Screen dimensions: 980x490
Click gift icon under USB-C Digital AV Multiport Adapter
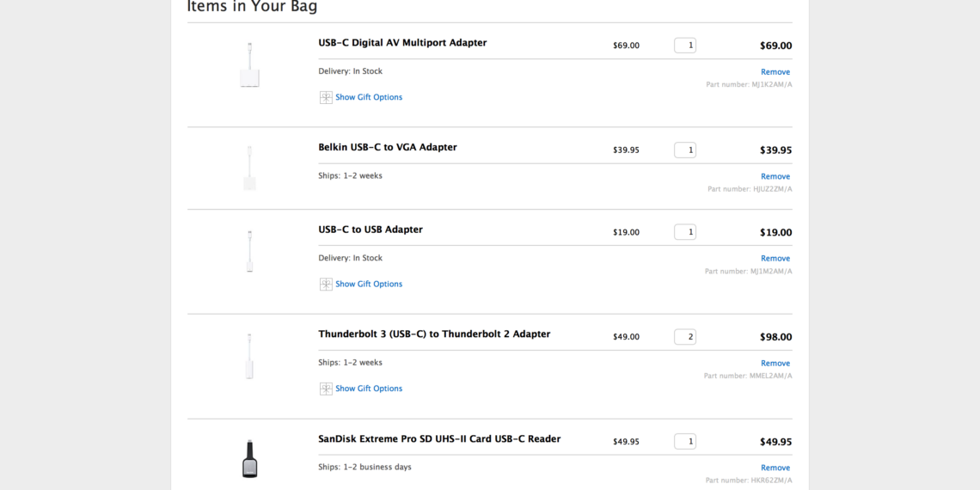(326, 97)
